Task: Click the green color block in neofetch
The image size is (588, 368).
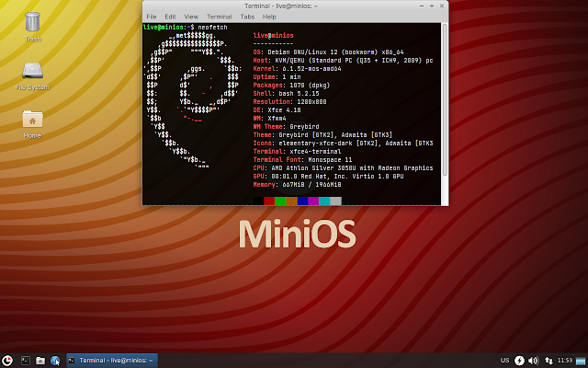Action: 281,201
